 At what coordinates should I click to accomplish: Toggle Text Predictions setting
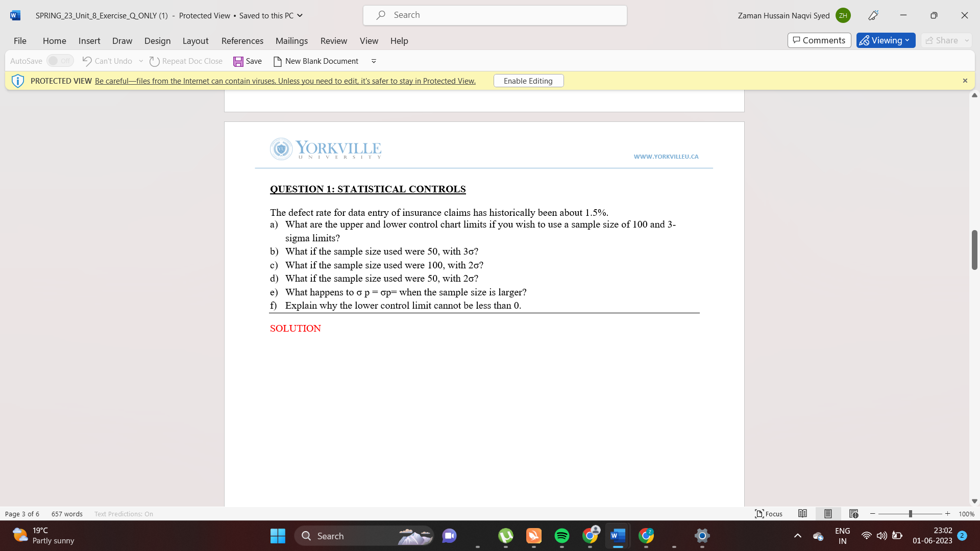point(123,514)
